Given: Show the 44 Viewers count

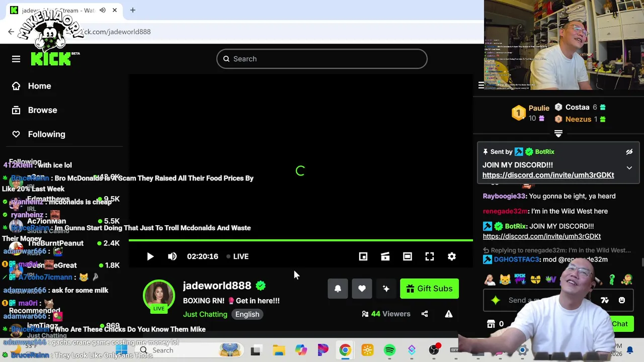Looking at the screenshot, I should point(386,314).
